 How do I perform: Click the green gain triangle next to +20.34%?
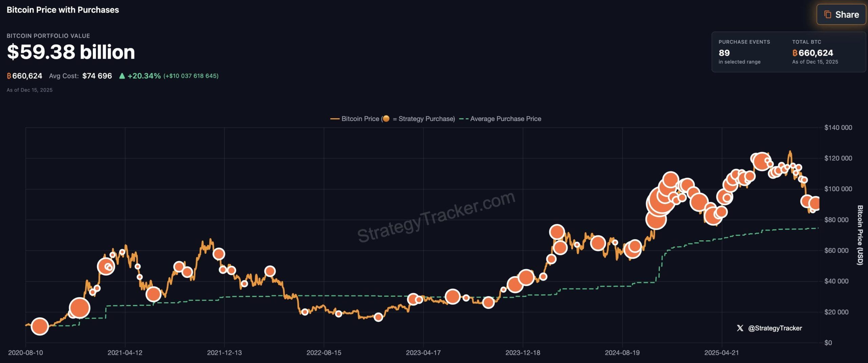pyautogui.click(x=122, y=76)
